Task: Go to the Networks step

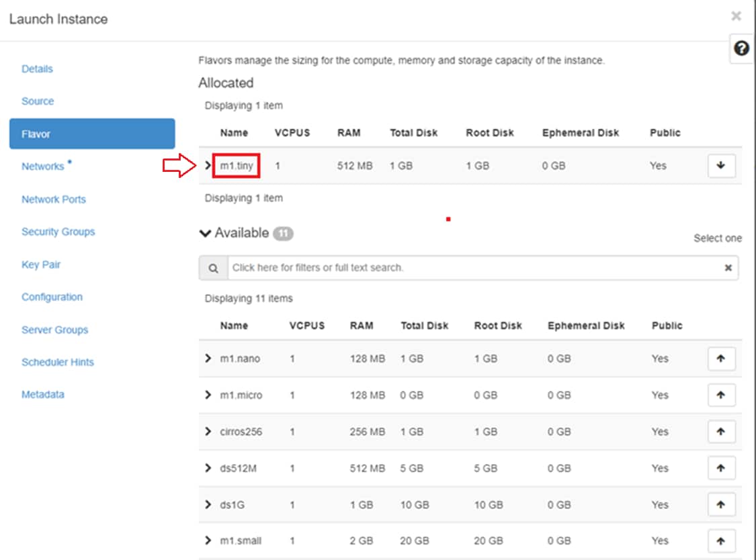Action: tap(43, 167)
